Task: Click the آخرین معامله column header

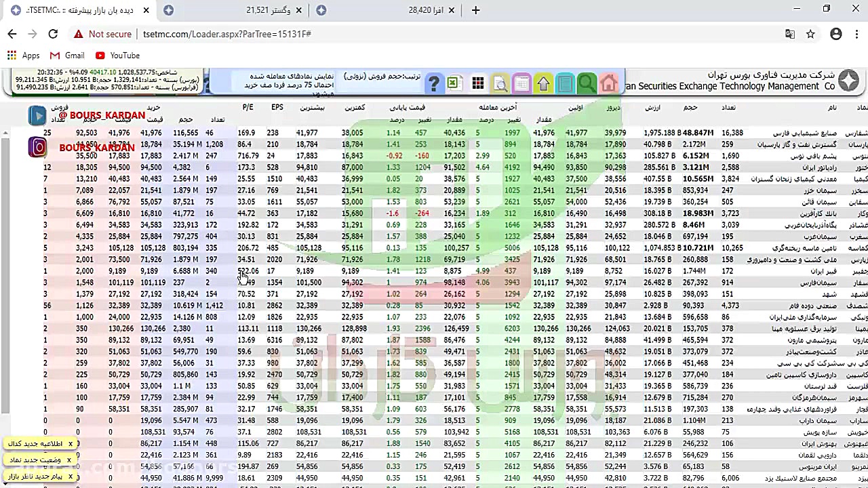Action: point(498,107)
